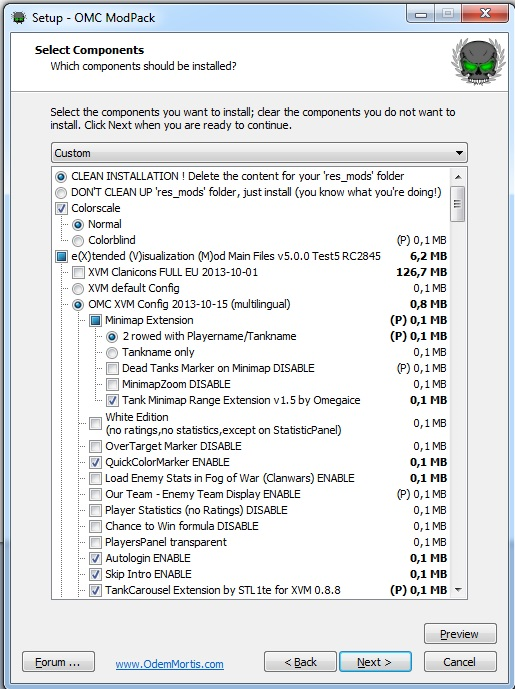Click the Preview button
The image size is (515, 689).
coord(460,634)
